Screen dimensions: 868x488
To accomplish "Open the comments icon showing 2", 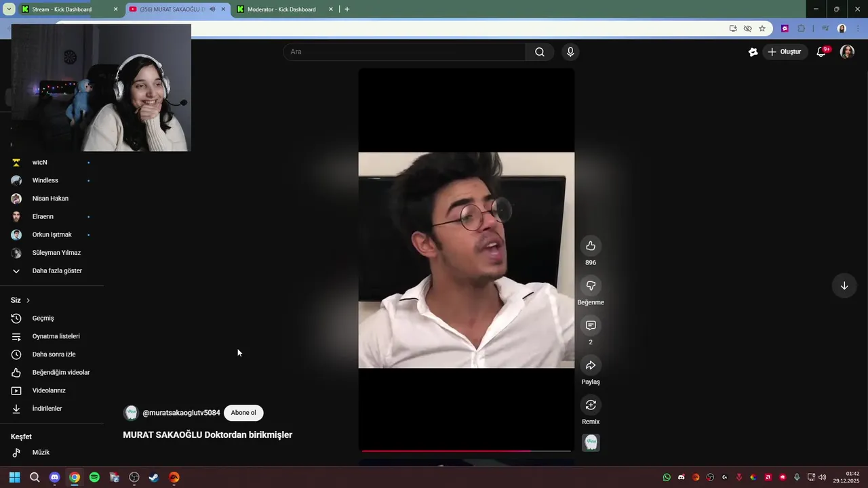I will 591,325.
